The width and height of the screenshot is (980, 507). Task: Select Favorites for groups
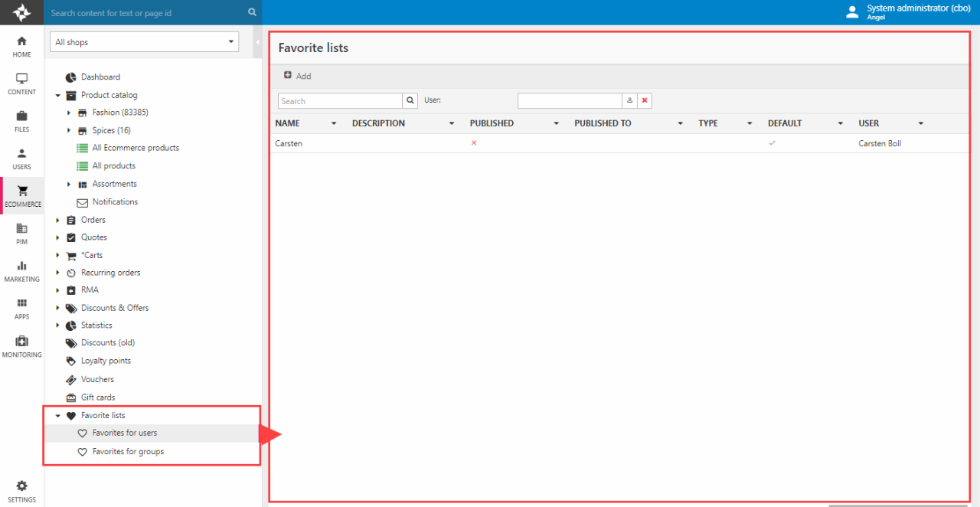[x=128, y=452]
